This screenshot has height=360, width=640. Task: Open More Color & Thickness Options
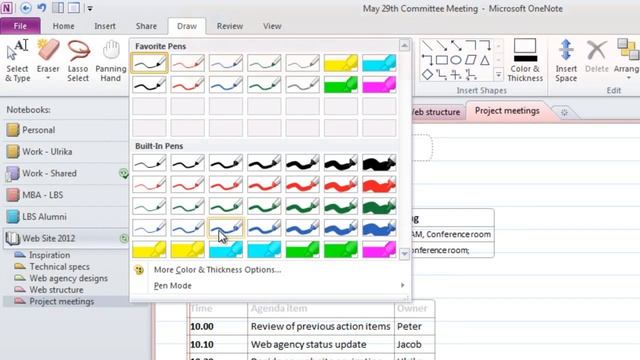pos(217,270)
